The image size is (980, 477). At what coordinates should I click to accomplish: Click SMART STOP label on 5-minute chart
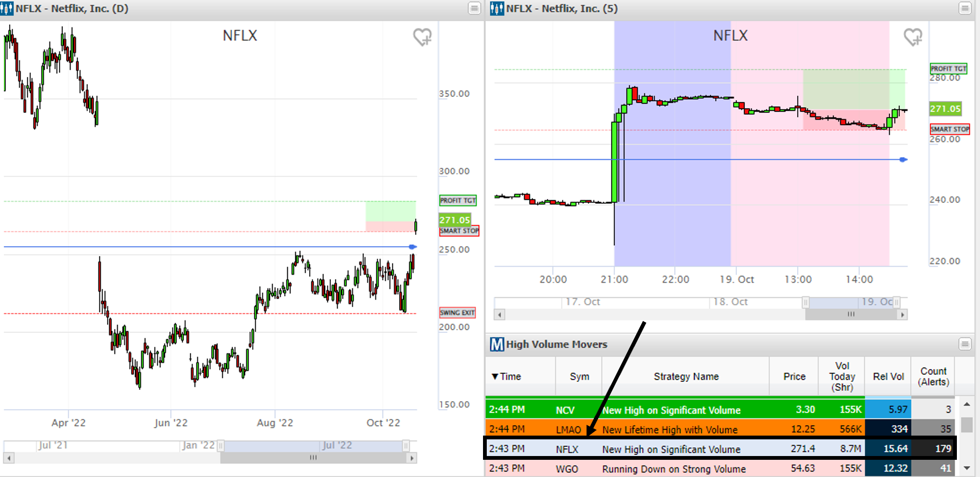950,129
